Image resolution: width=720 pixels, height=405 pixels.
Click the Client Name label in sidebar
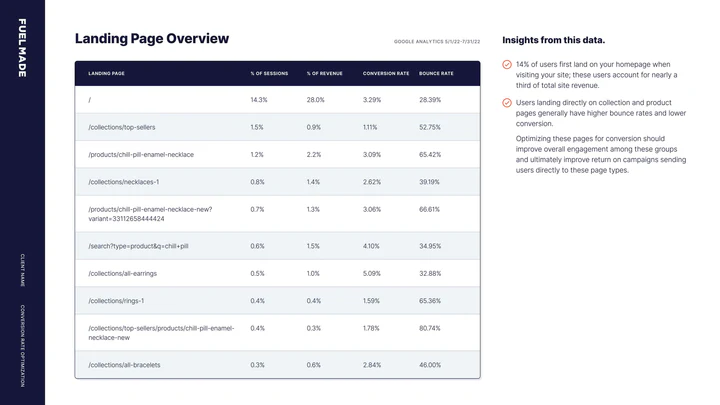(x=22, y=270)
